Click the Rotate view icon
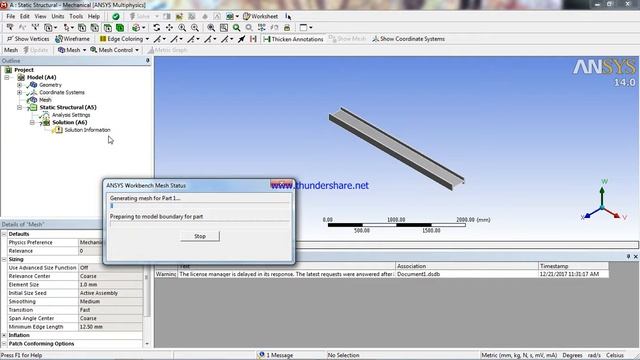The width and height of the screenshot is (640, 360). click(156, 28)
